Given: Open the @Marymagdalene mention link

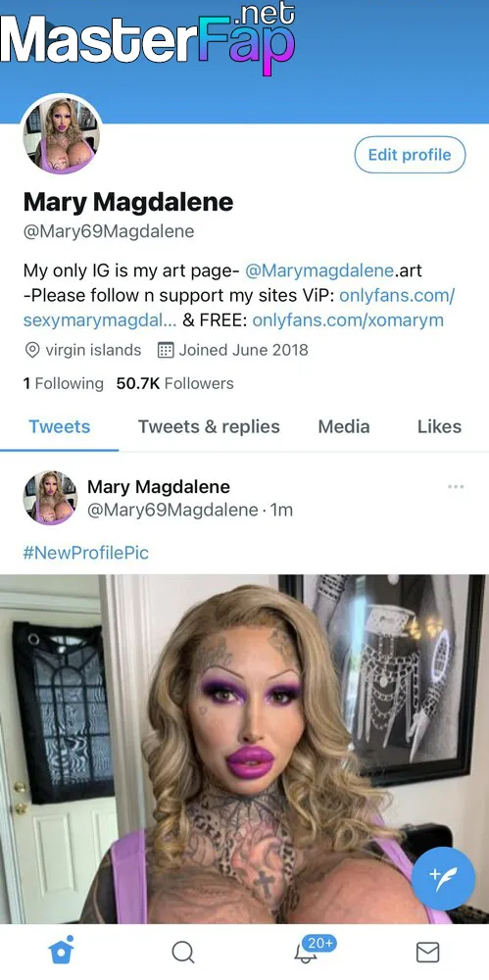Looking at the screenshot, I should pos(319,270).
